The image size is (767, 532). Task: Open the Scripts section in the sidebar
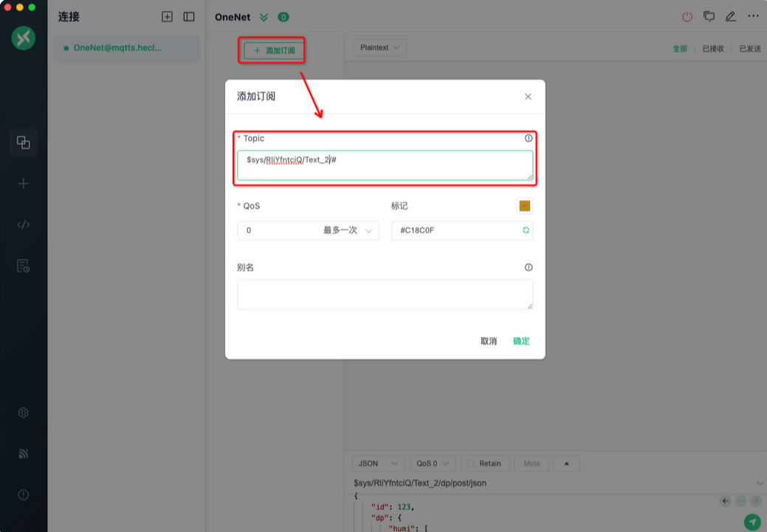pyautogui.click(x=23, y=225)
